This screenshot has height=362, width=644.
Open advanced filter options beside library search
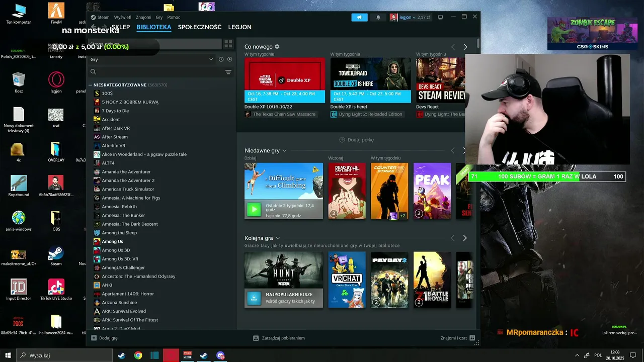[228, 72]
